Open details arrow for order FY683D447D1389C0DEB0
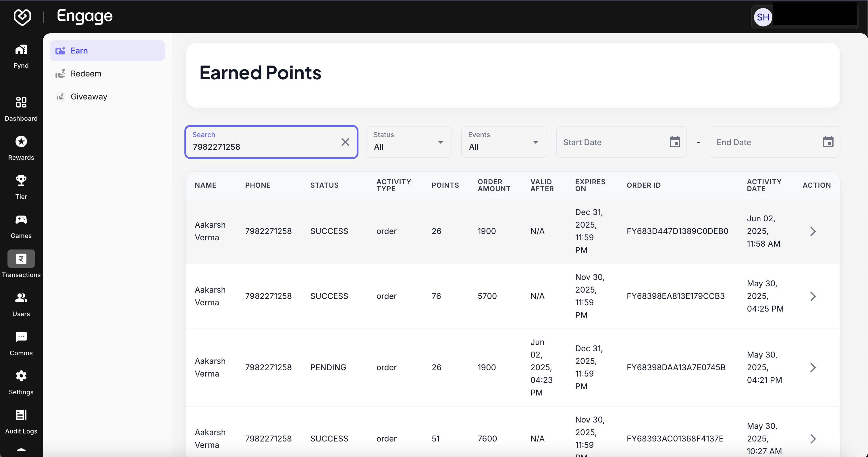This screenshot has height=457, width=868. (x=813, y=231)
